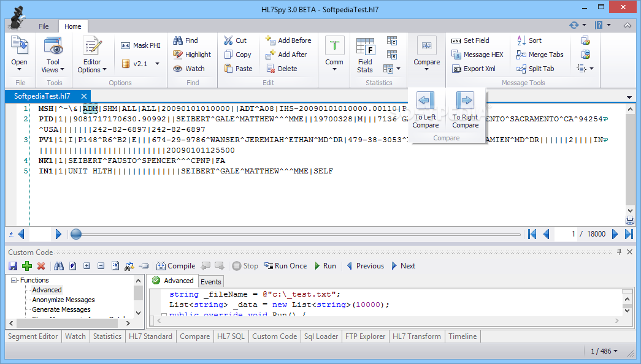Click the Stop button
Viewport: 641px width, 364px height.
click(x=245, y=266)
